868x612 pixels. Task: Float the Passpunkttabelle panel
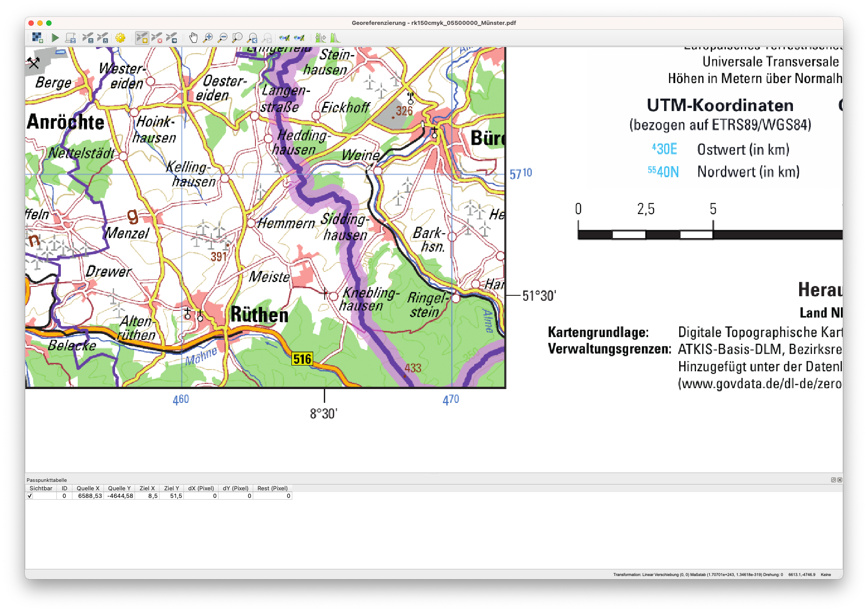coord(833,480)
